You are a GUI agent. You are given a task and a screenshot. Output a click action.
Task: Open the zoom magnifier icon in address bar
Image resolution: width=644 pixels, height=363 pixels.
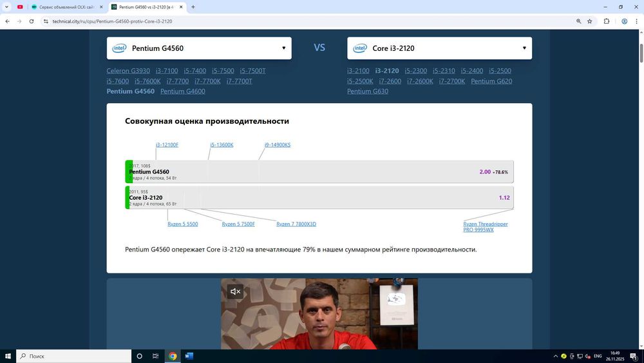[x=579, y=21]
